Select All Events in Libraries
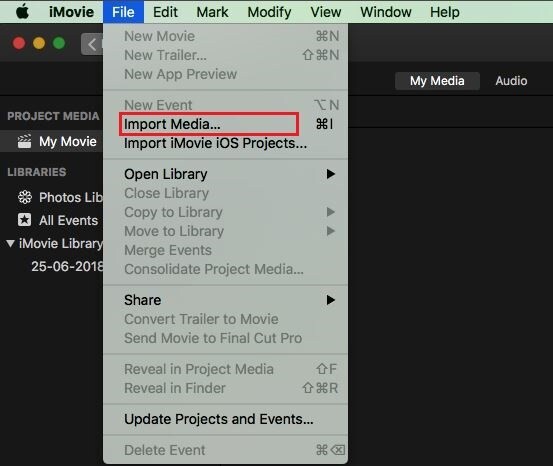 coord(51,220)
